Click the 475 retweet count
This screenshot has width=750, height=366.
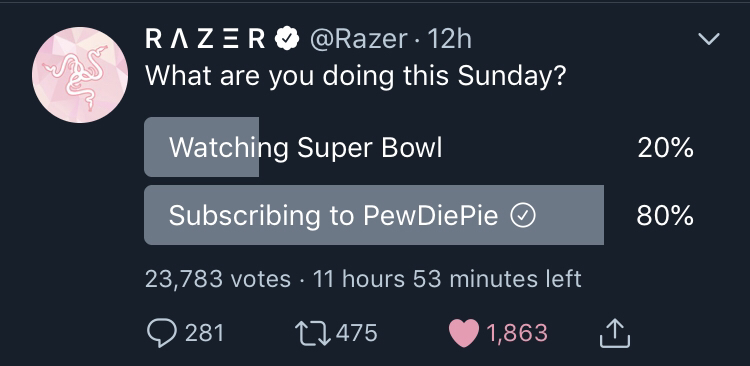click(356, 333)
